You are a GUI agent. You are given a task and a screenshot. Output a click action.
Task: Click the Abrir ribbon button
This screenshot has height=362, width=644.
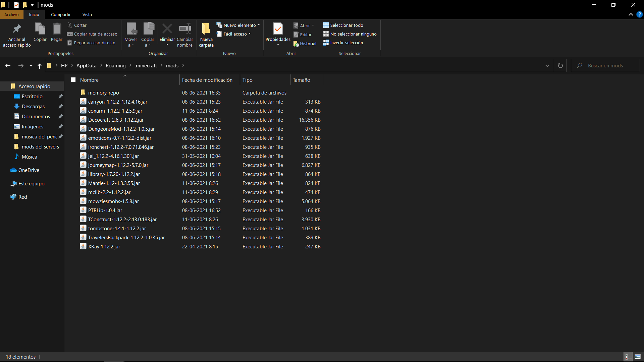pos(304,25)
